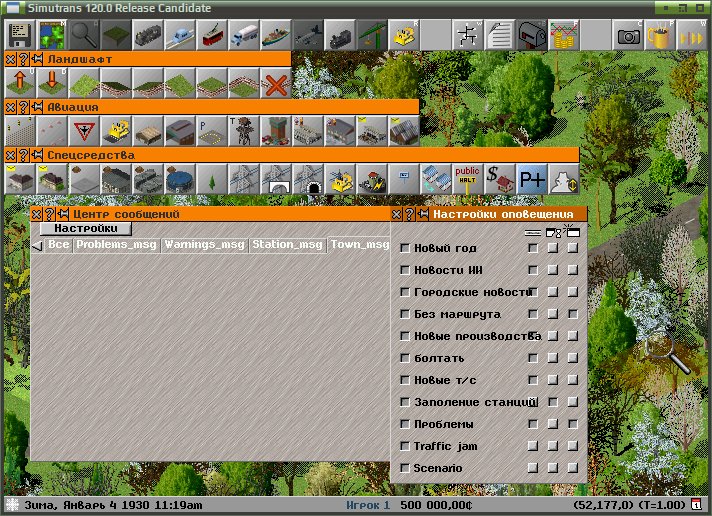The image size is (712, 516).
Task: Click the balance 500 000,00¢
Action: point(436,505)
